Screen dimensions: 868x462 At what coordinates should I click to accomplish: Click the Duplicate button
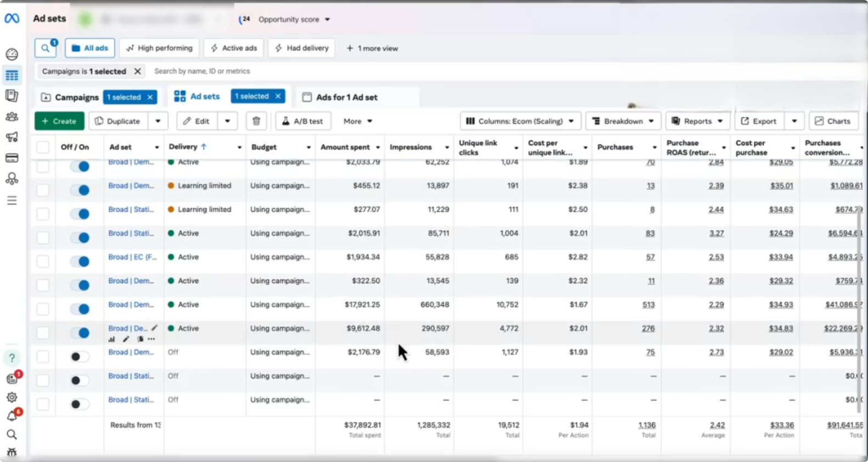pyautogui.click(x=118, y=121)
